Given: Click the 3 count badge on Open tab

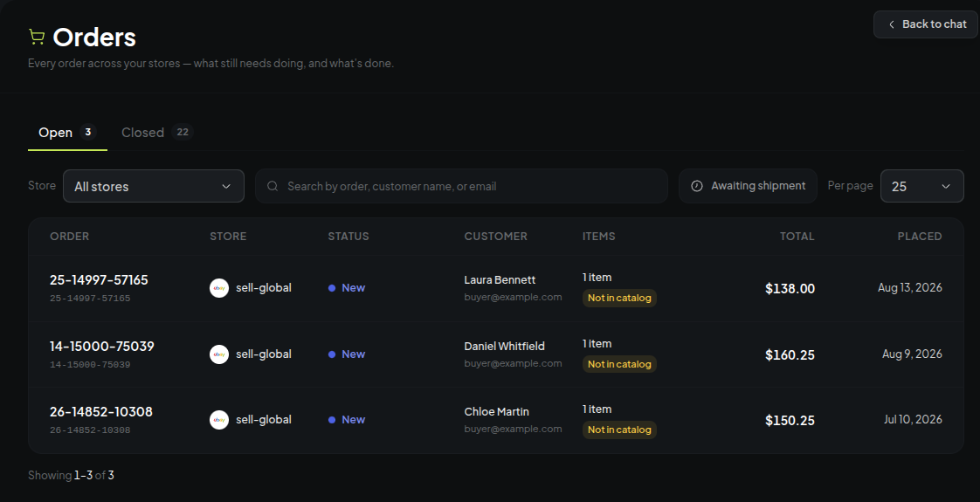Looking at the screenshot, I should (x=88, y=132).
